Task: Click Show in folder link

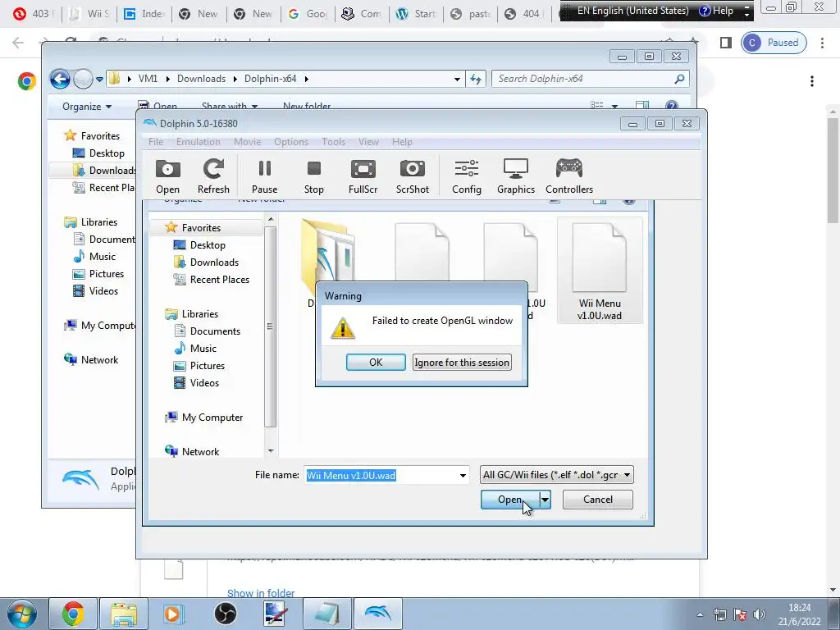Action: [x=261, y=593]
